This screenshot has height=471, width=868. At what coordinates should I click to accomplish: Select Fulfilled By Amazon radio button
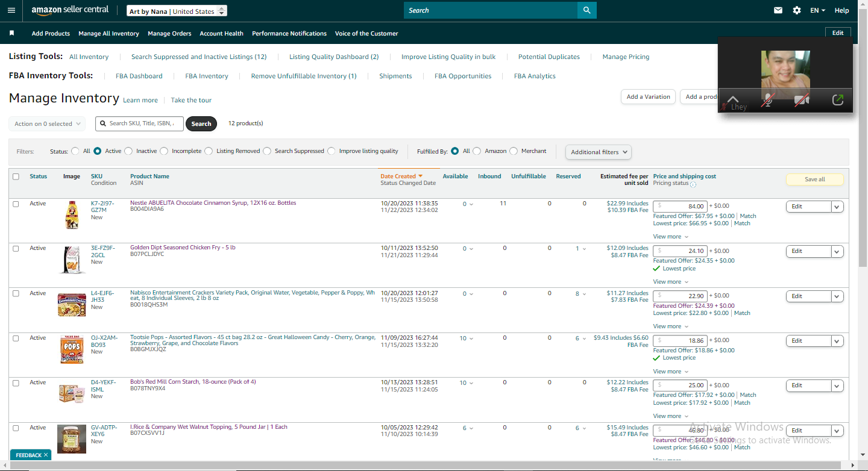477,151
